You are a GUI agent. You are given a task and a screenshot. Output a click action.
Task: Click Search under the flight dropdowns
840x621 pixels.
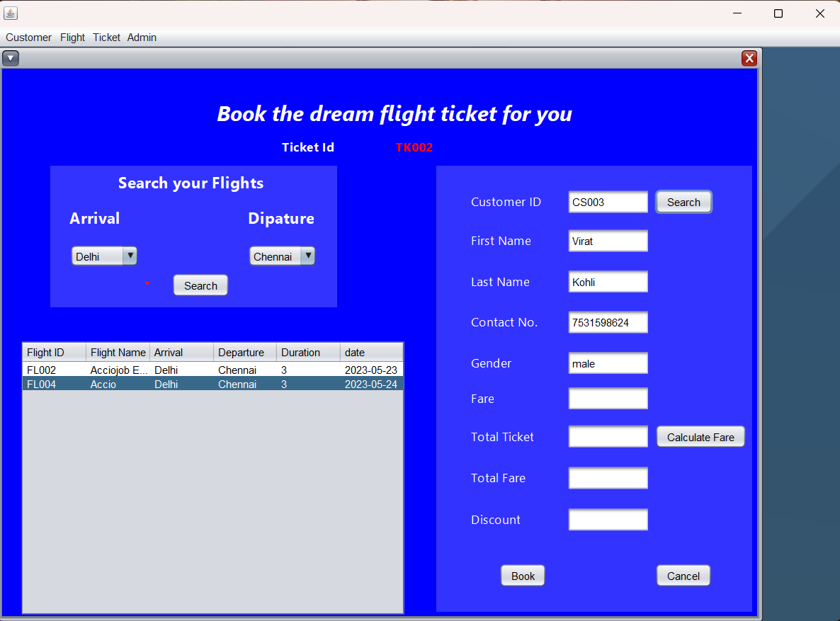pyautogui.click(x=200, y=285)
